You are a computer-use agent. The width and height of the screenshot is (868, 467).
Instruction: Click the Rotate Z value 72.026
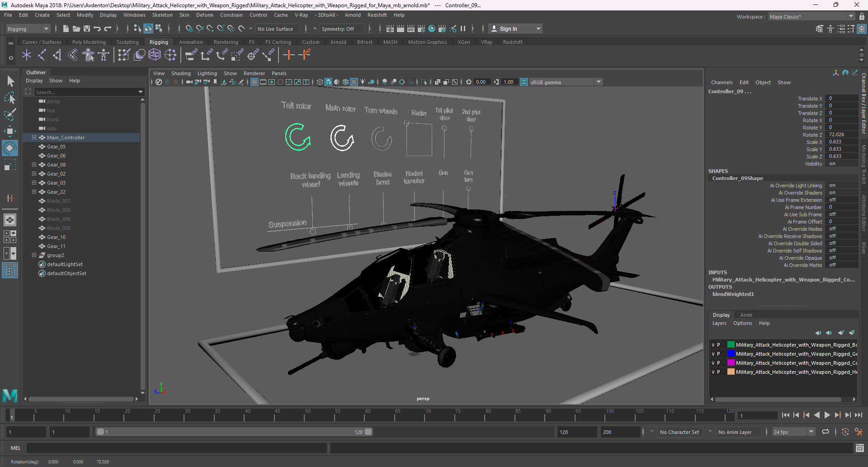click(841, 135)
